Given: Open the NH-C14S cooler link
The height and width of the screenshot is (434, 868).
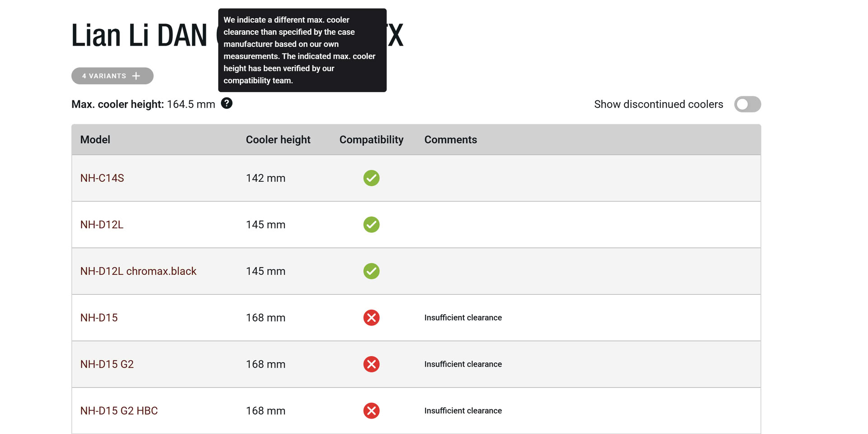Looking at the screenshot, I should tap(102, 178).
